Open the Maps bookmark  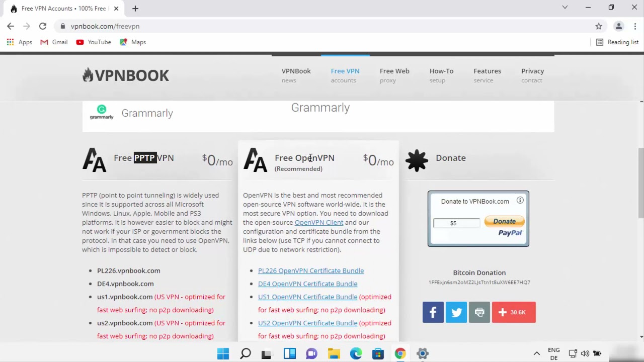[133, 42]
